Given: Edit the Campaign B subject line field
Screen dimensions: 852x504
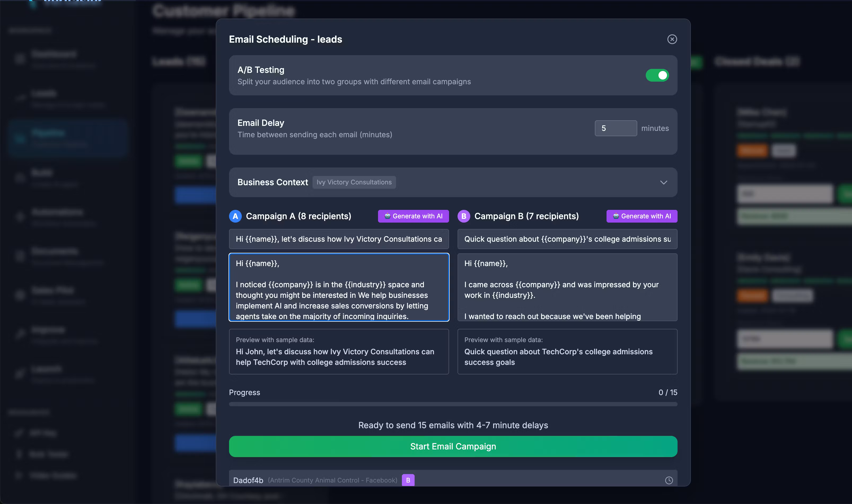Looking at the screenshot, I should point(567,239).
